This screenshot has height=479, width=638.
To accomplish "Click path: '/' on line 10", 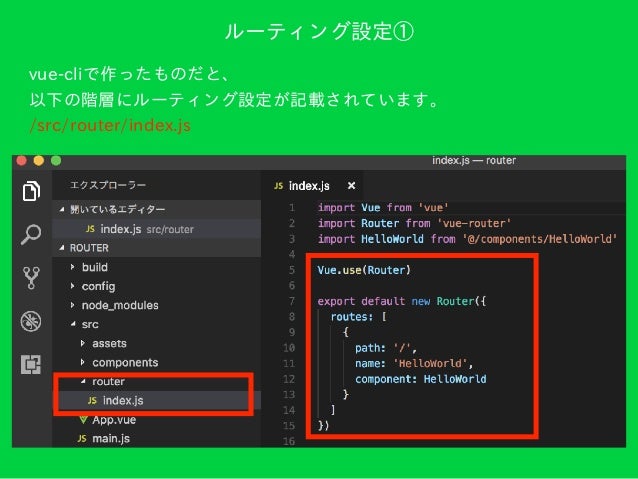I will 385,348.
